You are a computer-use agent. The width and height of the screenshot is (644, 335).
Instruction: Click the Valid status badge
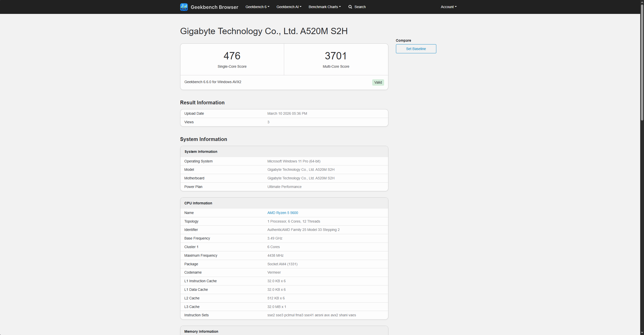tap(378, 82)
